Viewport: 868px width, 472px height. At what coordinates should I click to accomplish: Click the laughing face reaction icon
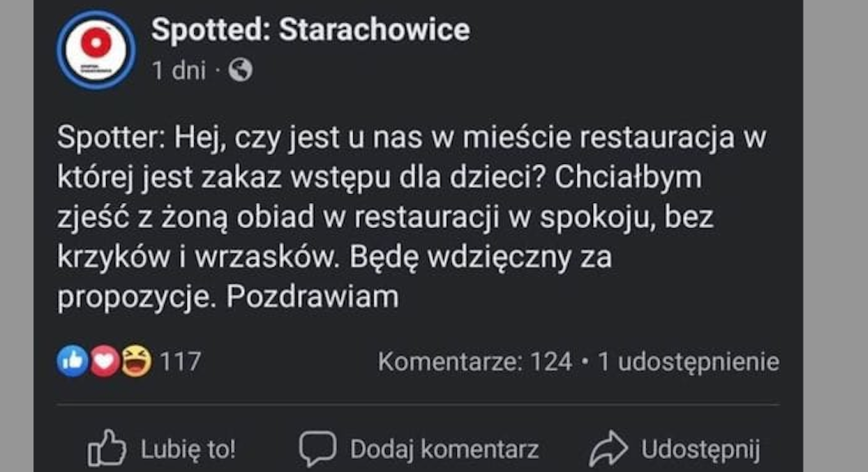(x=136, y=361)
